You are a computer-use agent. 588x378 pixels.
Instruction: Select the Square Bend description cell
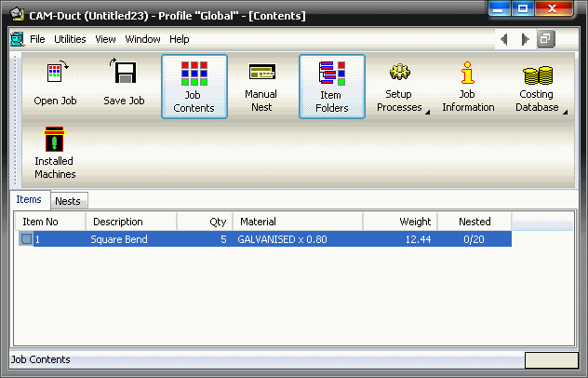pyautogui.click(x=119, y=239)
